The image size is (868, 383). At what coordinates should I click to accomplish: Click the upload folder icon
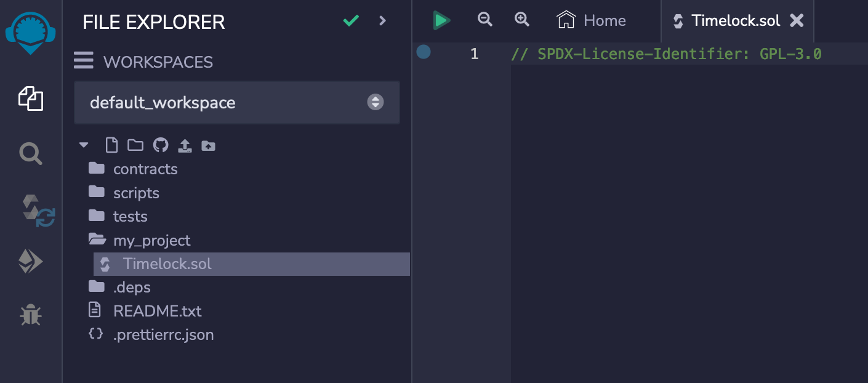click(x=208, y=145)
